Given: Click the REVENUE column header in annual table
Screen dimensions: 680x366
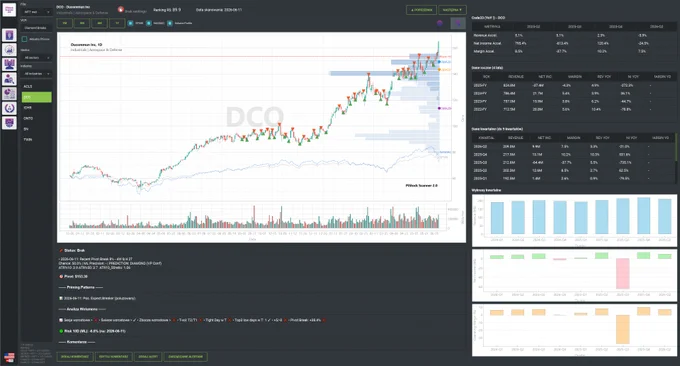Looking at the screenshot, I should 516,76.
